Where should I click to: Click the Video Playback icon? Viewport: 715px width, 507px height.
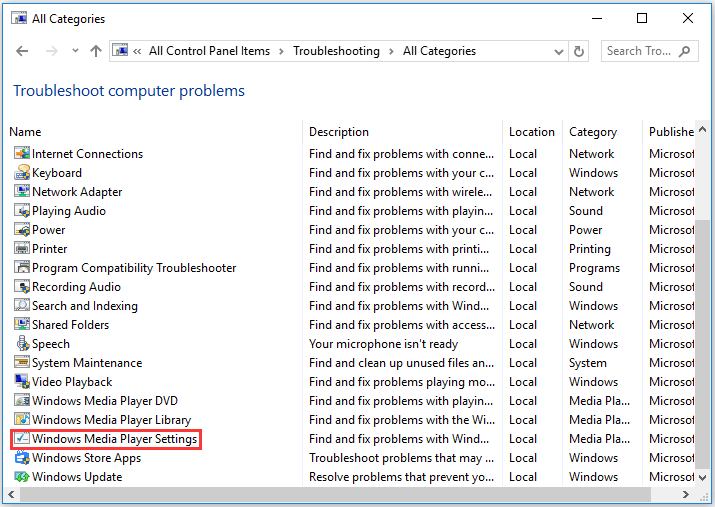(21, 382)
